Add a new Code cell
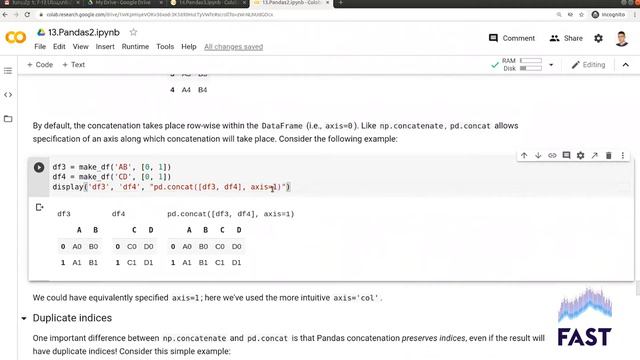Viewport: 640px width, 360px height. pyautogui.click(x=40, y=64)
